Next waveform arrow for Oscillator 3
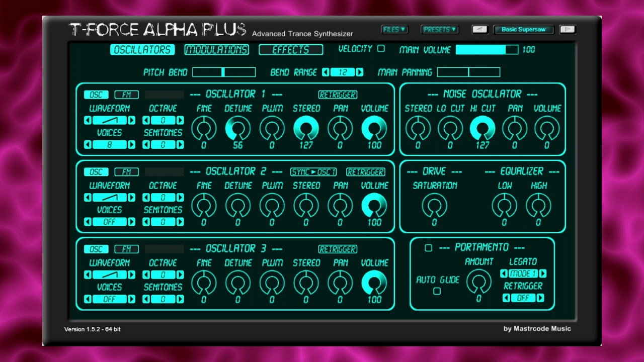Viewport: 644px width, 362px height. coord(131,275)
